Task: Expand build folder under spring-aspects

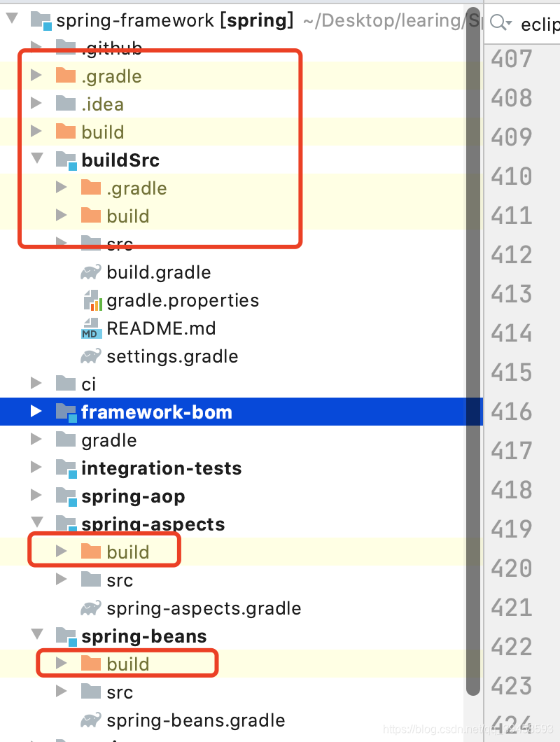Action: [61, 551]
